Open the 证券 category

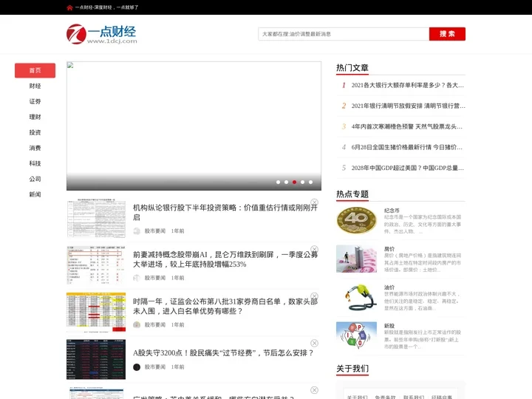tap(35, 101)
